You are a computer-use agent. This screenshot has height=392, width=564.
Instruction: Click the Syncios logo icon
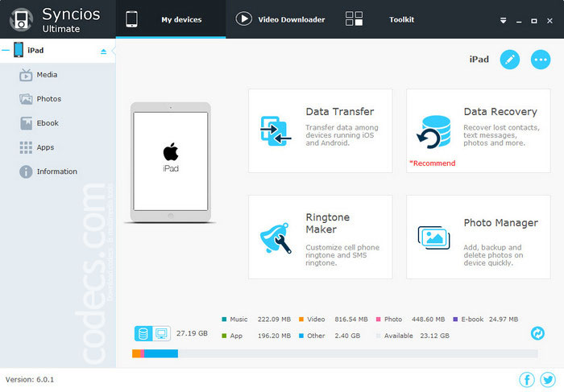coord(21,20)
